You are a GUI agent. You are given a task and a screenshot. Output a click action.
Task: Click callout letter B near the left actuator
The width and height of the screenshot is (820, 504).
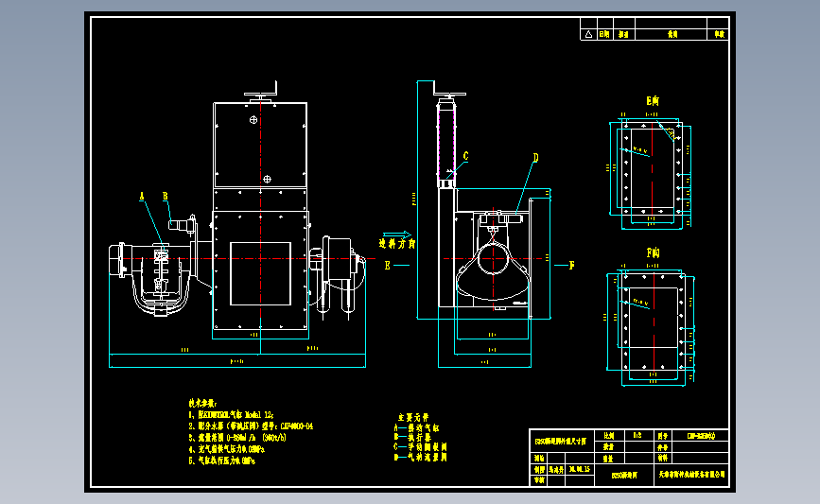pyautogui.click(x=166, y=196)
